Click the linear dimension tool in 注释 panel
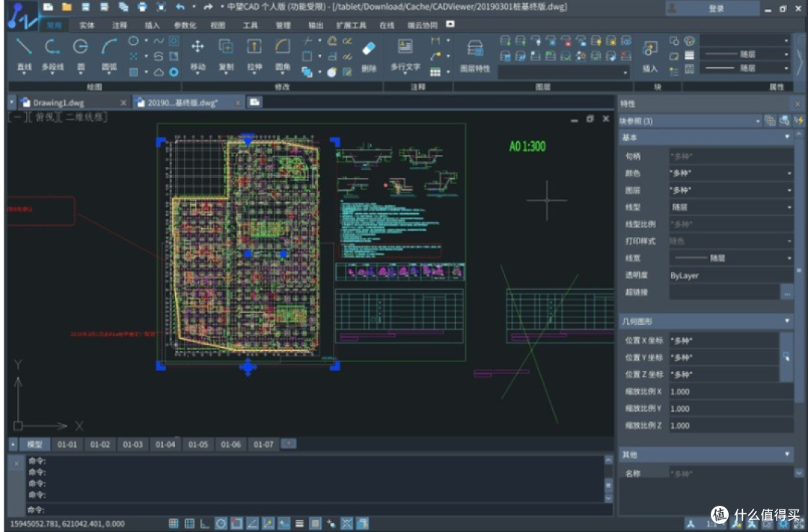The height and width of the screenshot is (532, 808). click(x=435, y=40)
